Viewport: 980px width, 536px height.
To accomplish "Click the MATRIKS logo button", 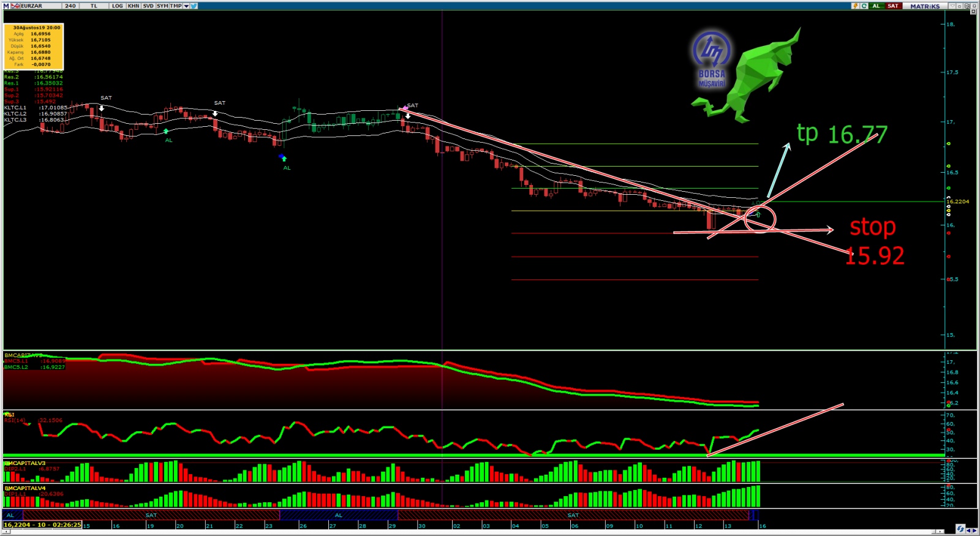I will [924, 6].
